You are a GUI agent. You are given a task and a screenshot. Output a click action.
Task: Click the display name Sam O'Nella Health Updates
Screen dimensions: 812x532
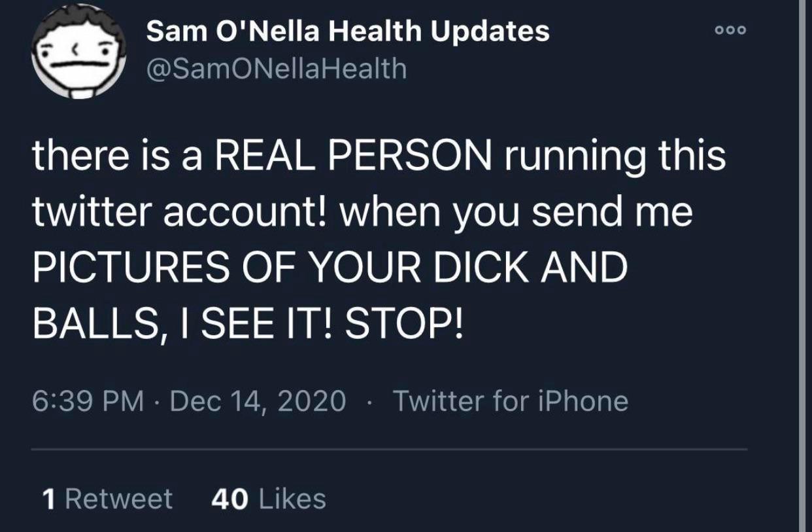348,29
